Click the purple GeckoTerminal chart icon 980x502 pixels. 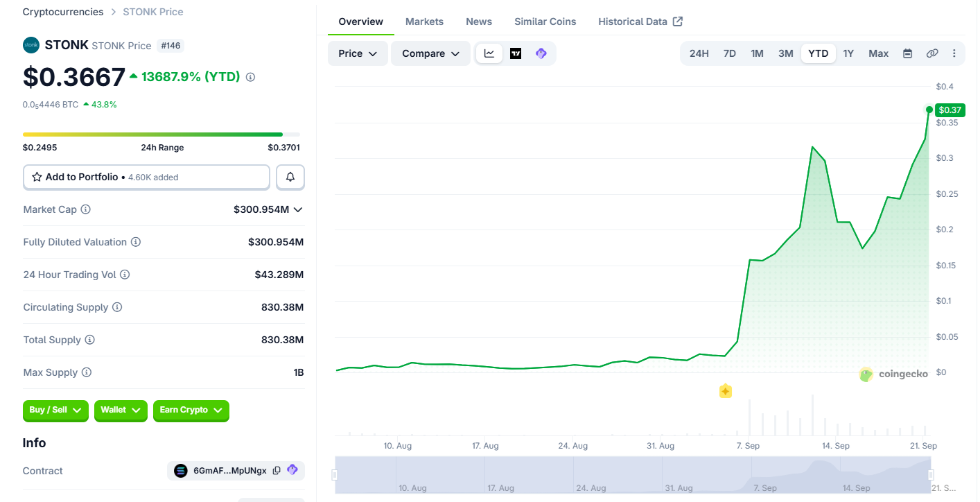click(541, 53)
